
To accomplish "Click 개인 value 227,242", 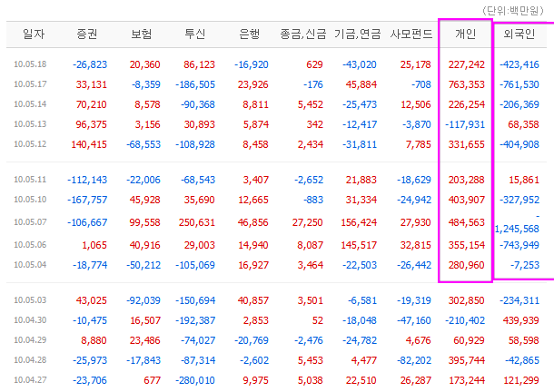I will pyautogui.click(x=467, y=64).
